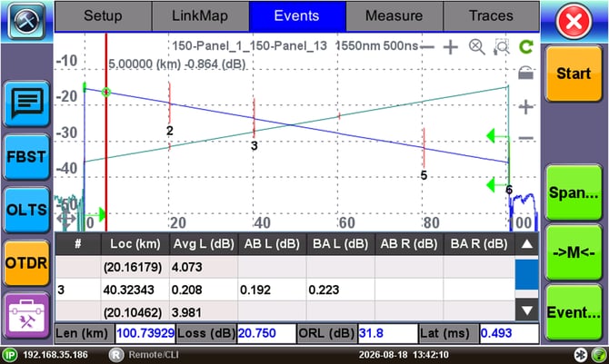Open the messages chat icon in sidebar
Image resolution: width=609 pixels, height=364 pixels.
tap(26, 103)
